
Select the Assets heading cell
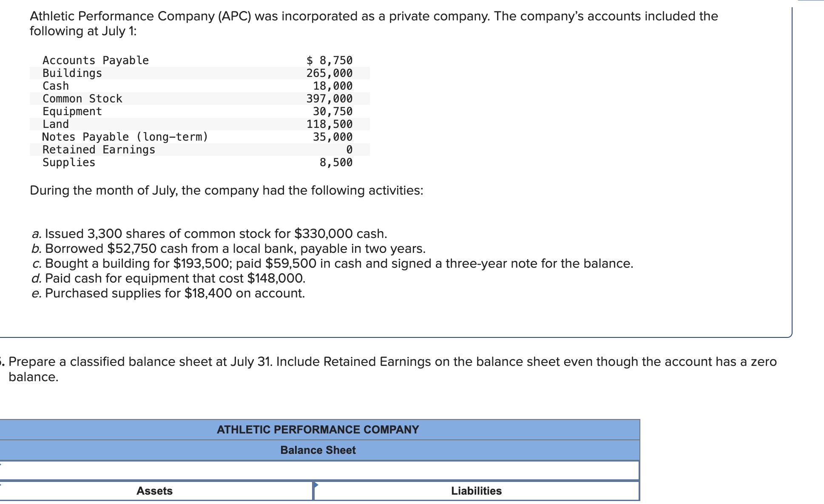click(155, 491)
